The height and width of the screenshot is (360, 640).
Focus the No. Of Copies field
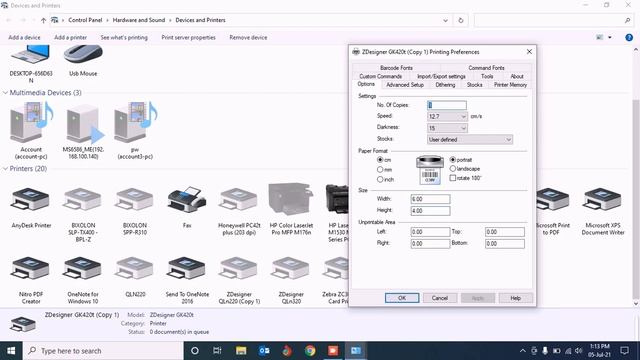(x=447, y=105)
